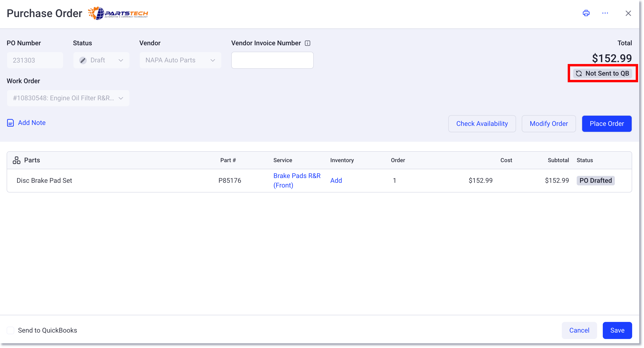
Task: Click inside the Vendor Invoice Number field
Action: click(x=272, y=60)
